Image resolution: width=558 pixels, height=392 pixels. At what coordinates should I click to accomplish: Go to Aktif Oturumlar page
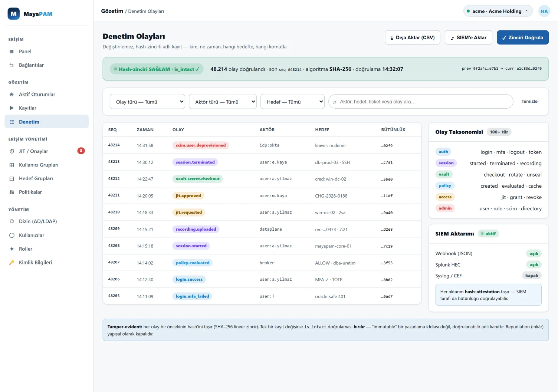(x=46, y=95)
